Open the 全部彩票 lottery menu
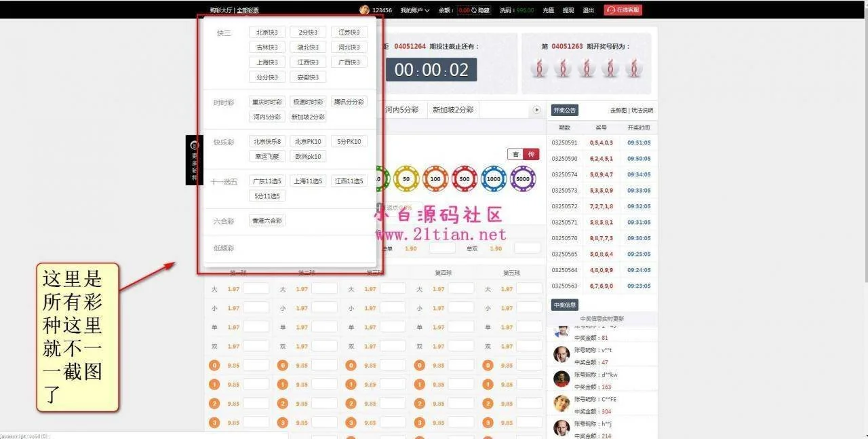This screenshot has width=868, height=439. tap(248, 10)
